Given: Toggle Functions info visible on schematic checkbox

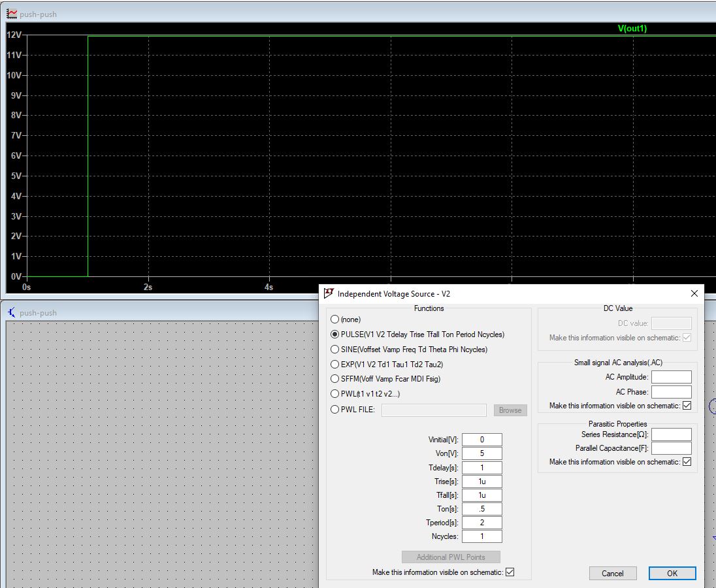Looking at the screenshot, I should [510, 572].
